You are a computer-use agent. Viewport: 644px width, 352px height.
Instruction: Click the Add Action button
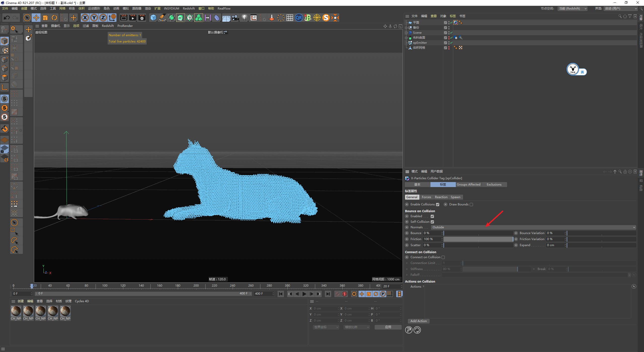418,321
